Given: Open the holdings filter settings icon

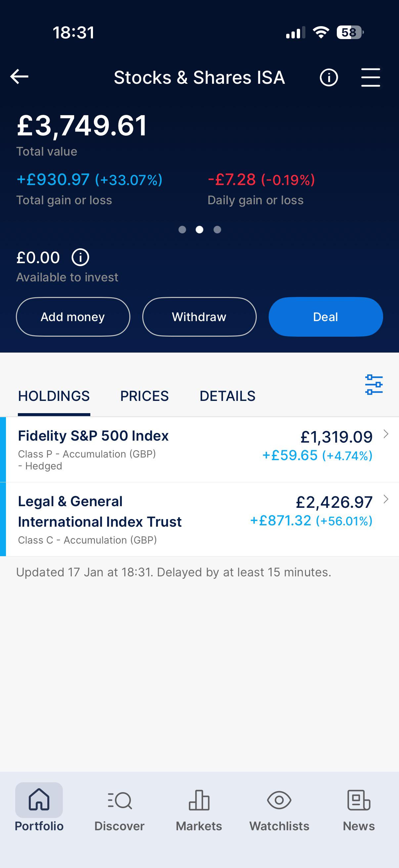Looking at the screenshot, I should click(x=374, y=384).
